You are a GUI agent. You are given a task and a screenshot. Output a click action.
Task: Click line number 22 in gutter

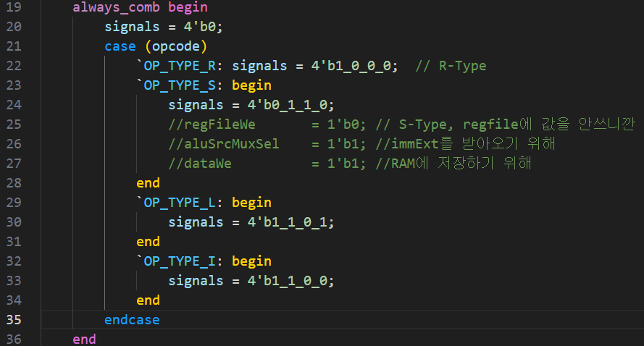[x=14, y=66]
